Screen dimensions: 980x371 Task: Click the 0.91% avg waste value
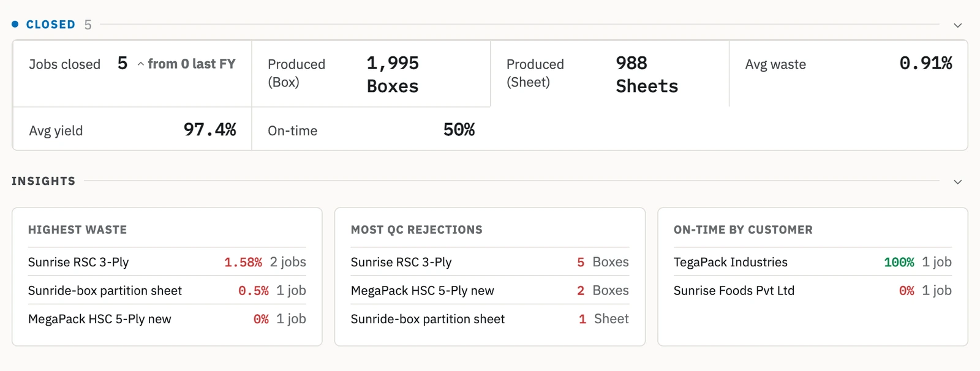(x=925, y=63)
